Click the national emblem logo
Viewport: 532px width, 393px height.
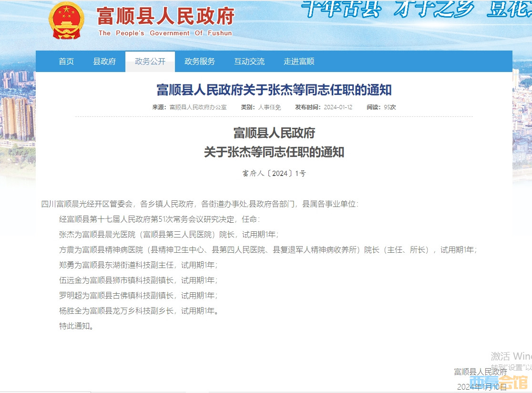click(66, 21)
